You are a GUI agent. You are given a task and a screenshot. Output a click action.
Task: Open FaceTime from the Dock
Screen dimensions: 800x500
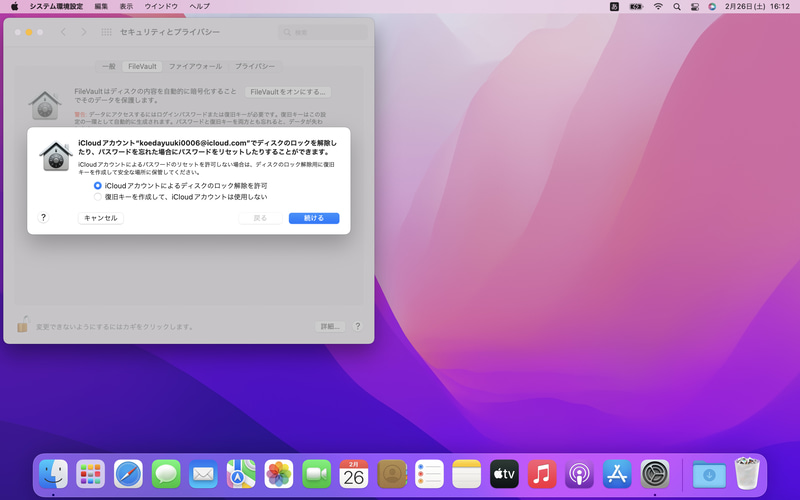coord(316,474)
